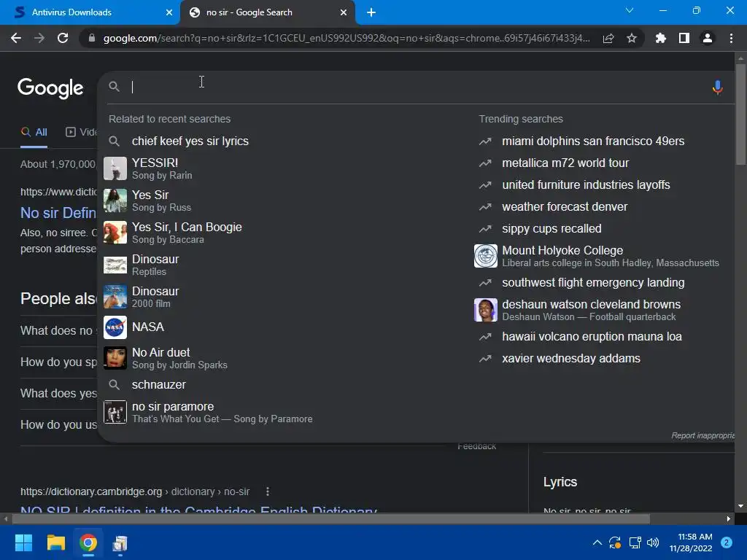The height and width of the screenshot is (560, 747).
Task: Click the network icon in system tray
Action: (635, 542)
